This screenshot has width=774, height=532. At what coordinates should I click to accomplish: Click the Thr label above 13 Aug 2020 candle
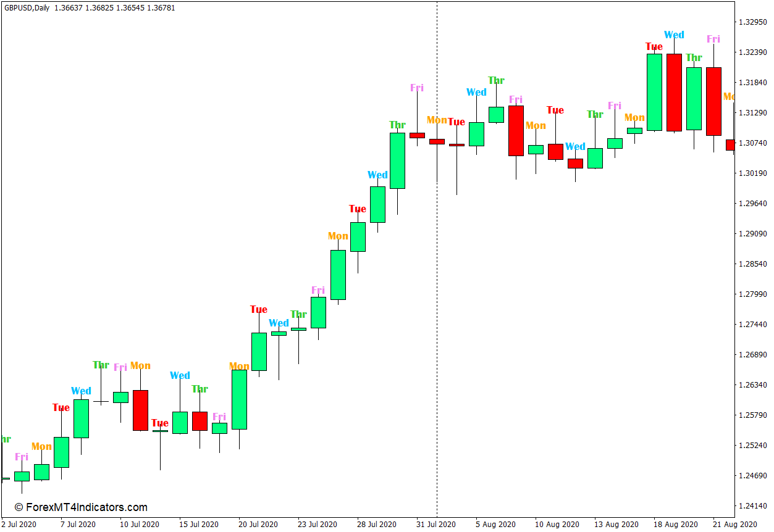pos(595,114)
